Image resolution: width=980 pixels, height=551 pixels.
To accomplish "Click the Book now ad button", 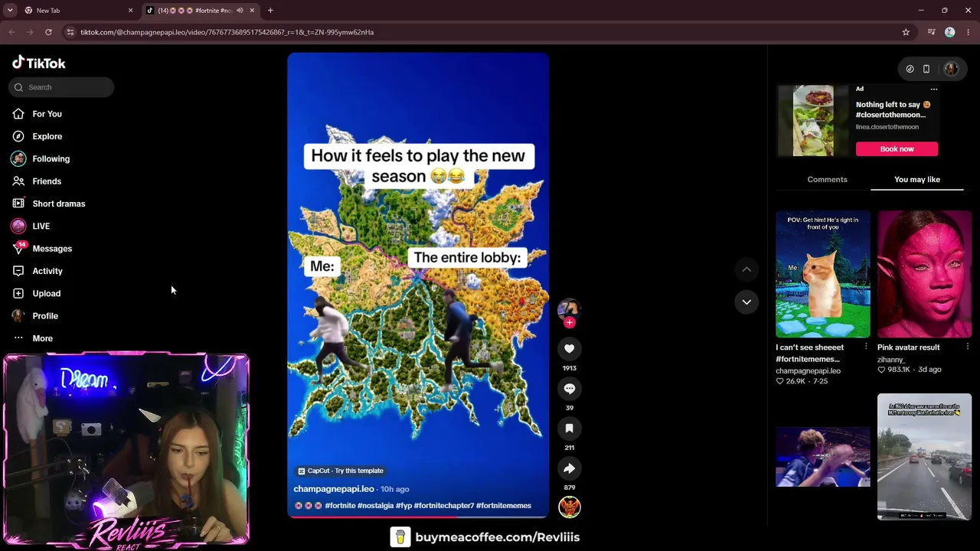I will [x=897, y=149].
